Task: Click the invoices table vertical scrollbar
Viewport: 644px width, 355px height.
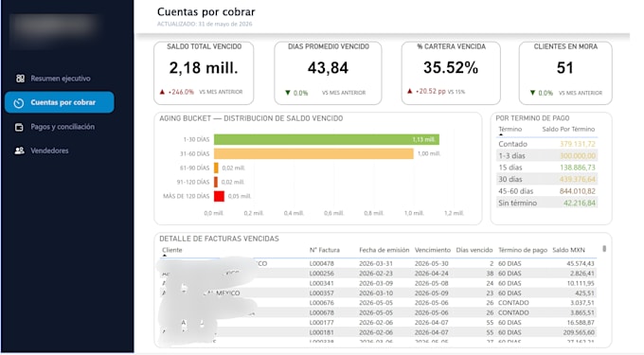Action: point(604,249)
